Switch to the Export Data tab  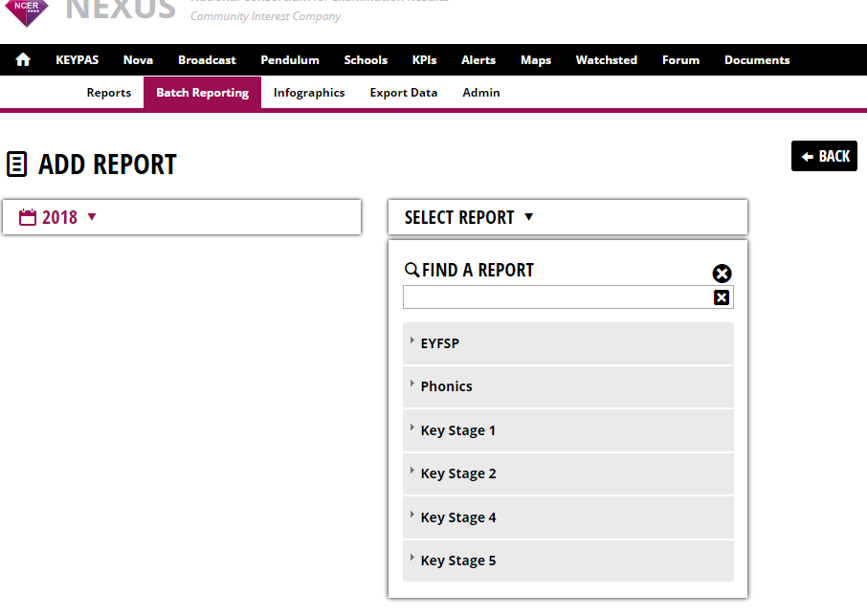point(404,92)
